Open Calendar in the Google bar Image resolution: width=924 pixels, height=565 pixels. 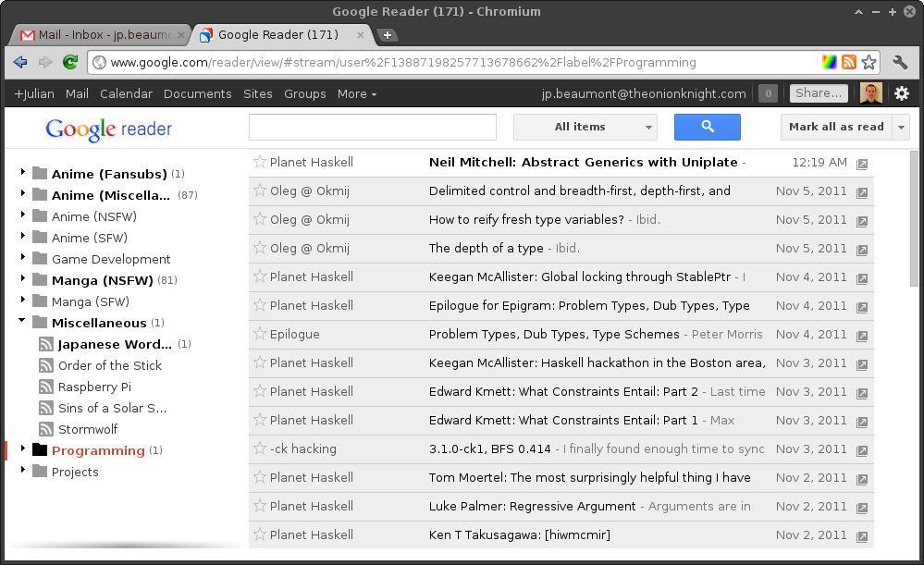coord(126,93)
